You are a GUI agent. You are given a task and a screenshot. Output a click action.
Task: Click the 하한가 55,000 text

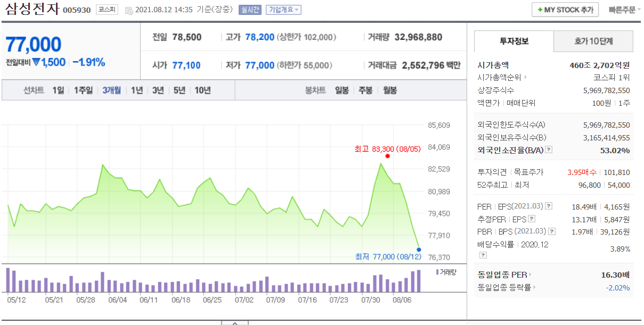click(x=304, y=65)
